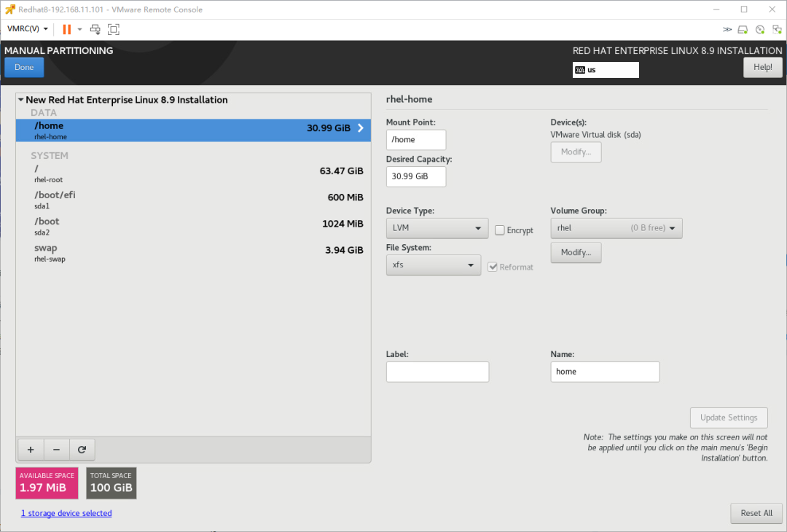
Task: Click the Volume Group Modify button
Action: pyautogui.click(x=576, y=252)
